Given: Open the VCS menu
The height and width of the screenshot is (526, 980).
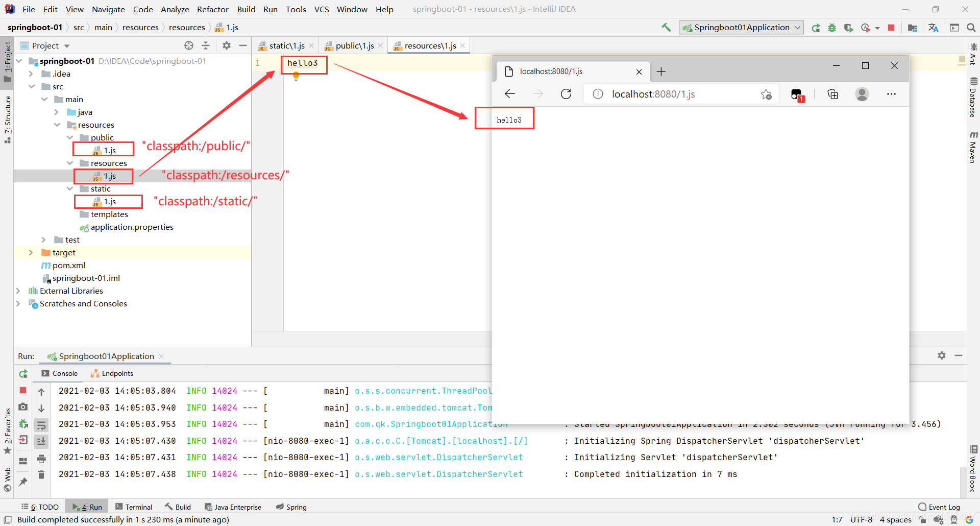Looking at the screenshot, I should (x=322, y=9).
